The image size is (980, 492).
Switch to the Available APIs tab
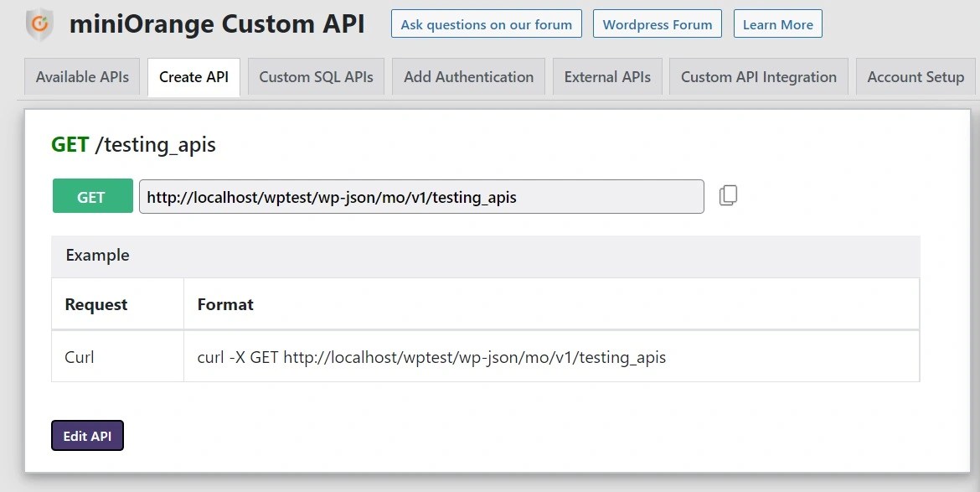click(81, 76)
